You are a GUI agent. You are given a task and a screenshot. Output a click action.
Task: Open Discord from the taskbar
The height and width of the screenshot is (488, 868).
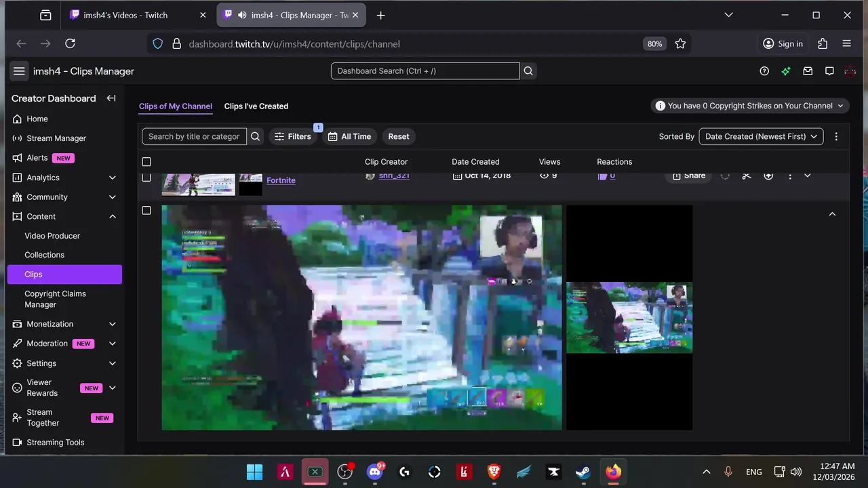(x=375, y=472)
